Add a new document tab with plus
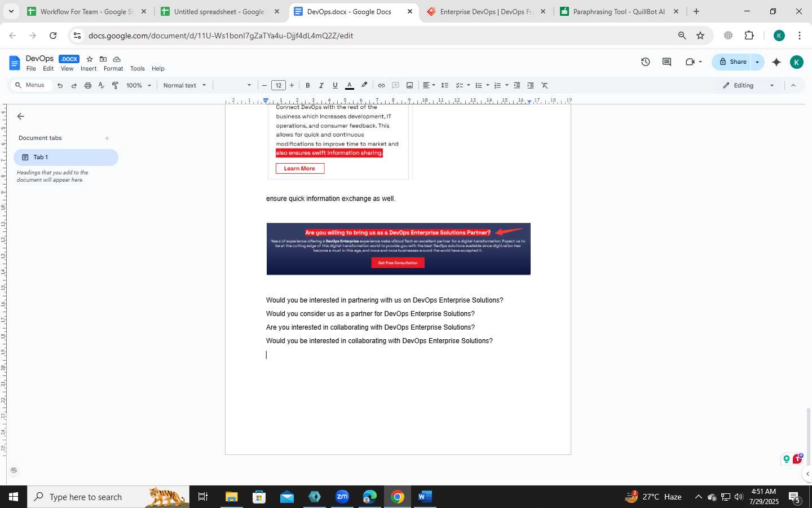This screenshot has height=508, width=812. (107, 138)
